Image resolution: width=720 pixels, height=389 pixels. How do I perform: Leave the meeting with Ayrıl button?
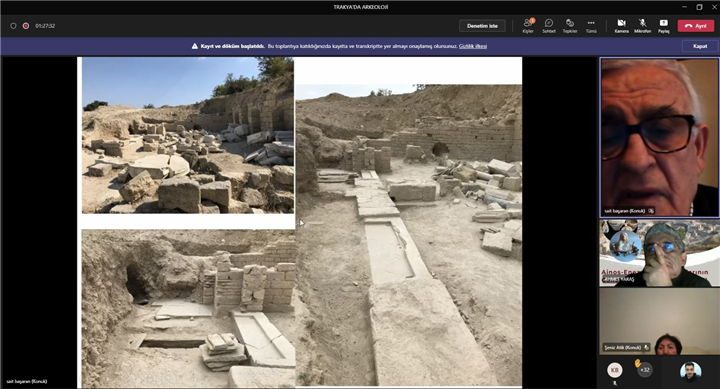(x=696, y=26)
